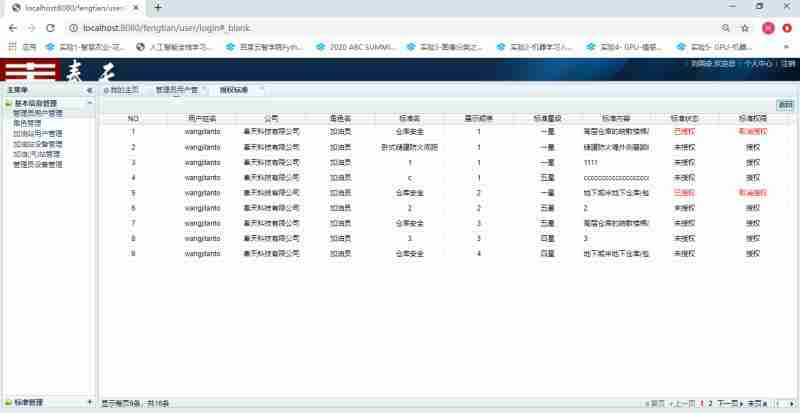Click 取消授权 link in row 1
This screenshot has height=413, width=800.
[x=752, y=131]
